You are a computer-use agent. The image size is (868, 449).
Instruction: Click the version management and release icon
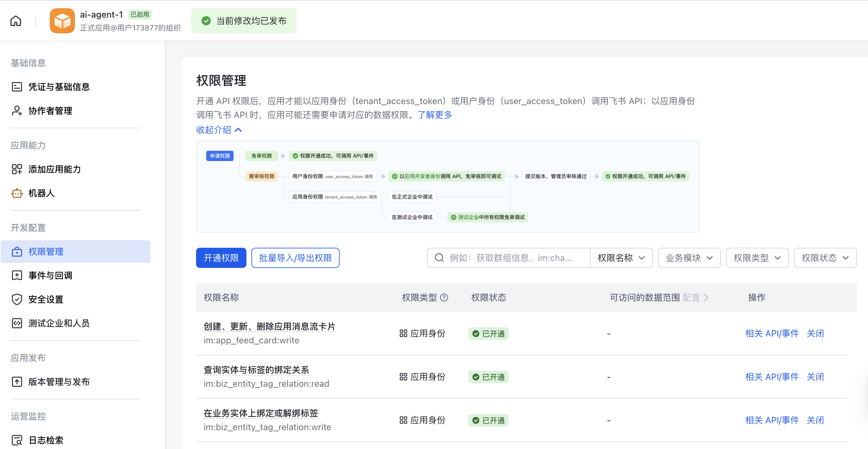tap(17, 382)
